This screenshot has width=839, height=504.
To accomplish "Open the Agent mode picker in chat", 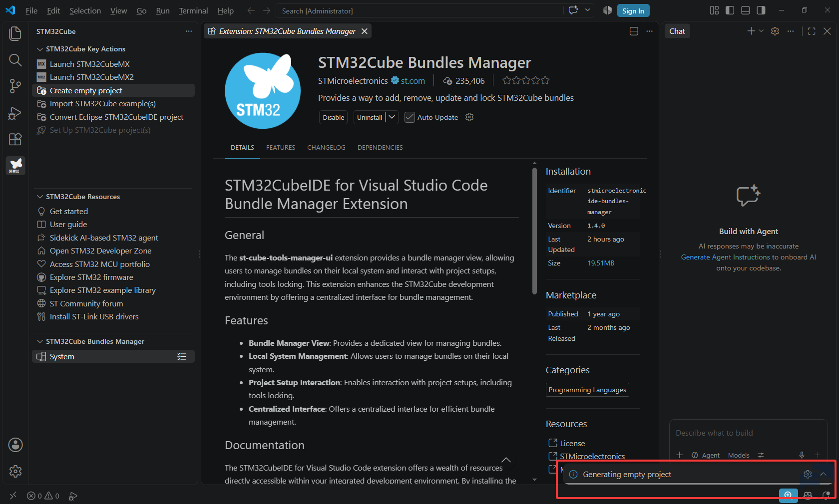I will (706, 455).
